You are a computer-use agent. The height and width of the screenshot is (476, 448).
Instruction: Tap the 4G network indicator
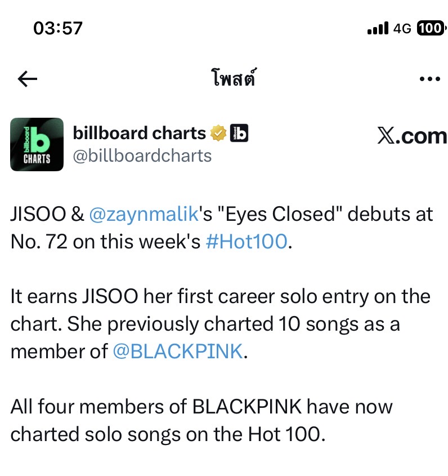coord(403,28)
